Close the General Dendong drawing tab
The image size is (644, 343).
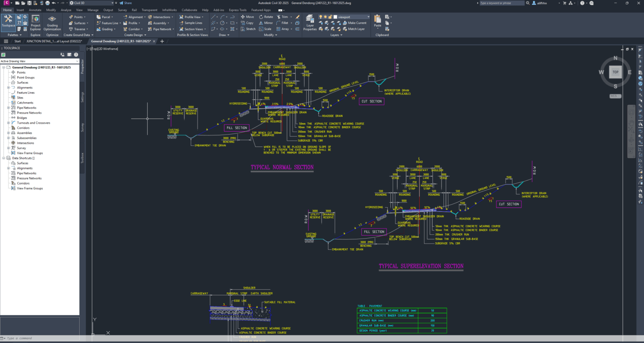(154, 41)
